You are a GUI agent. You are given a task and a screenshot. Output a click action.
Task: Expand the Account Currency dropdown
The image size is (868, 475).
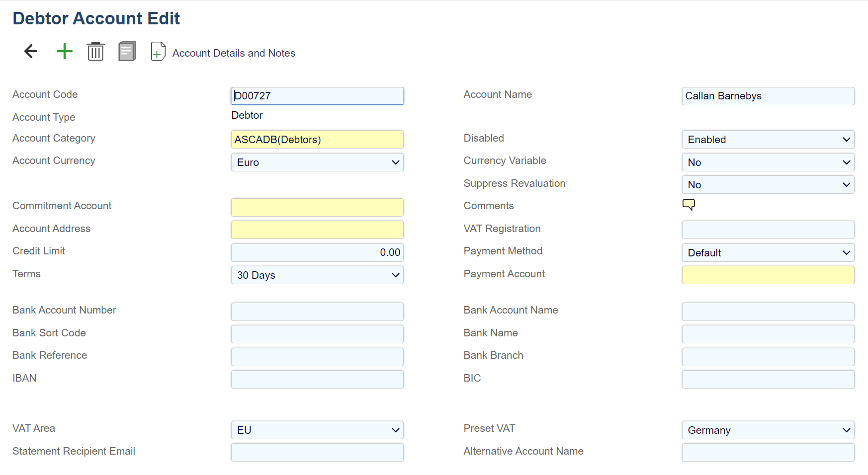[317, 162]
